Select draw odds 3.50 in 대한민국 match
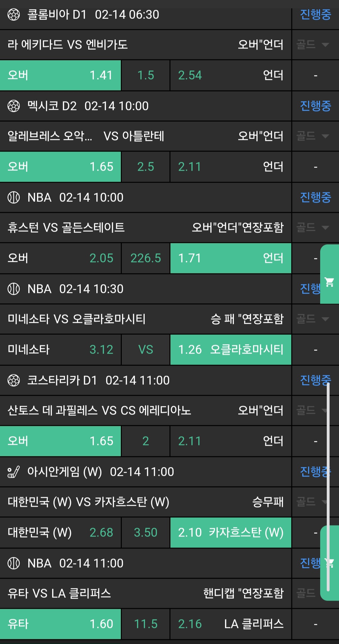The width and height of the screenshot is (339, 644). (146, 533)
